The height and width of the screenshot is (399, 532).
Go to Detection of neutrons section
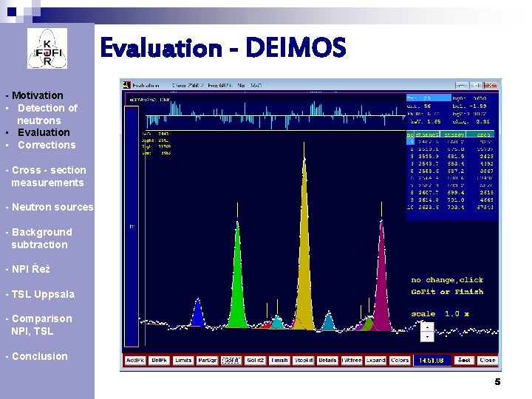[47, 114]
